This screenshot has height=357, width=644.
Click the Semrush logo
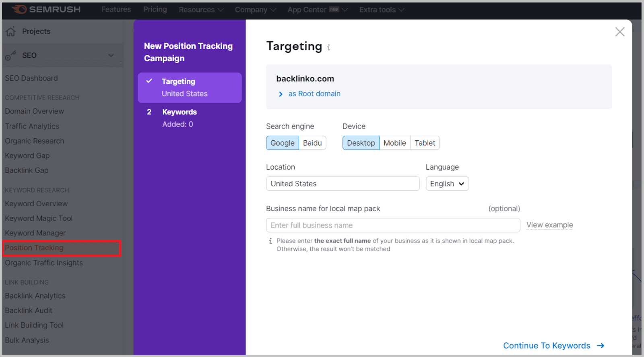46,9
